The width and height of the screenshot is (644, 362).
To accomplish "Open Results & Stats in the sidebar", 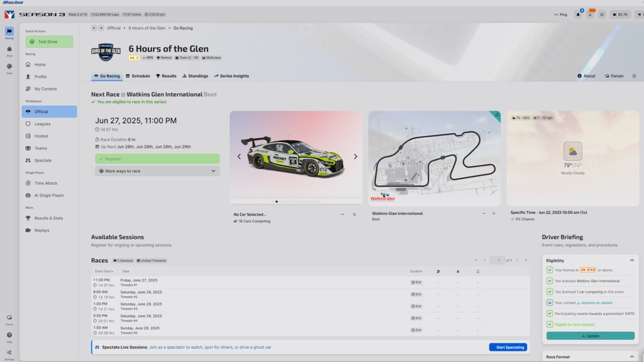I will [x=49, y=218].
